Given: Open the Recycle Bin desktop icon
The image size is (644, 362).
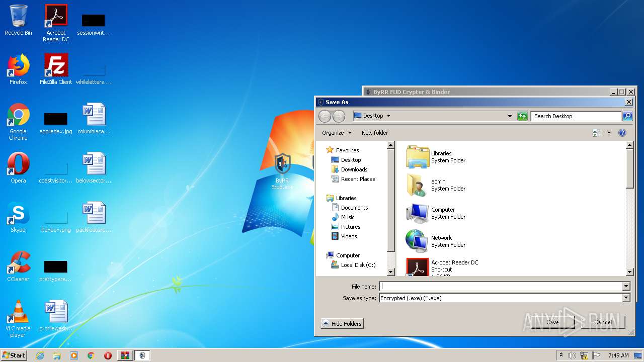Looking at the screenshot, I should click(x=18, y=21).
